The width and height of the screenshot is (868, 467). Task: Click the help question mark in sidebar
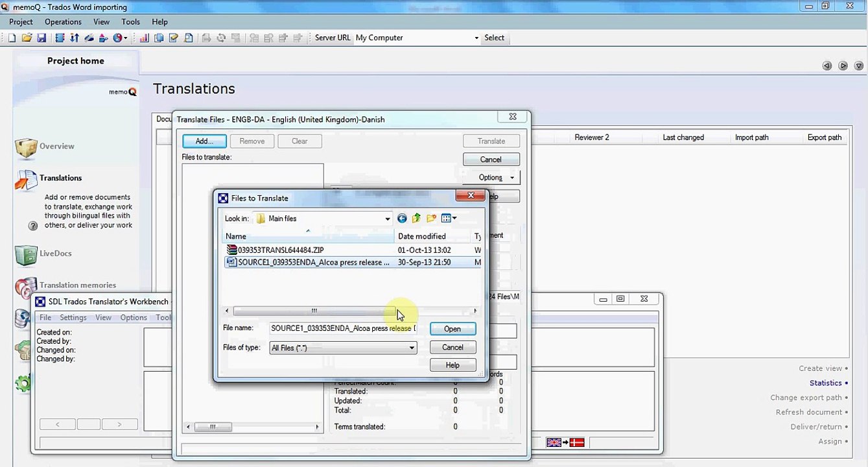[33, 226]
